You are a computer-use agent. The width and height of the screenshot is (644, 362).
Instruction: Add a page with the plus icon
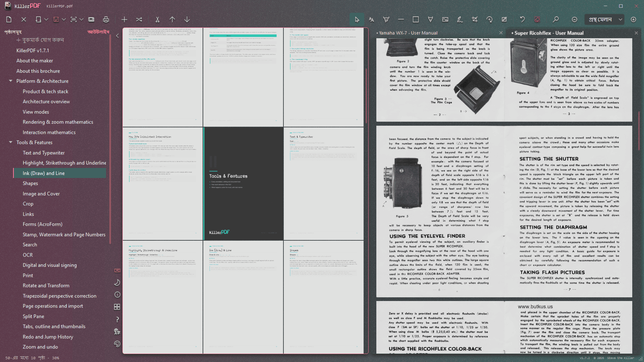pyautogui.click(x=124, y=19)
